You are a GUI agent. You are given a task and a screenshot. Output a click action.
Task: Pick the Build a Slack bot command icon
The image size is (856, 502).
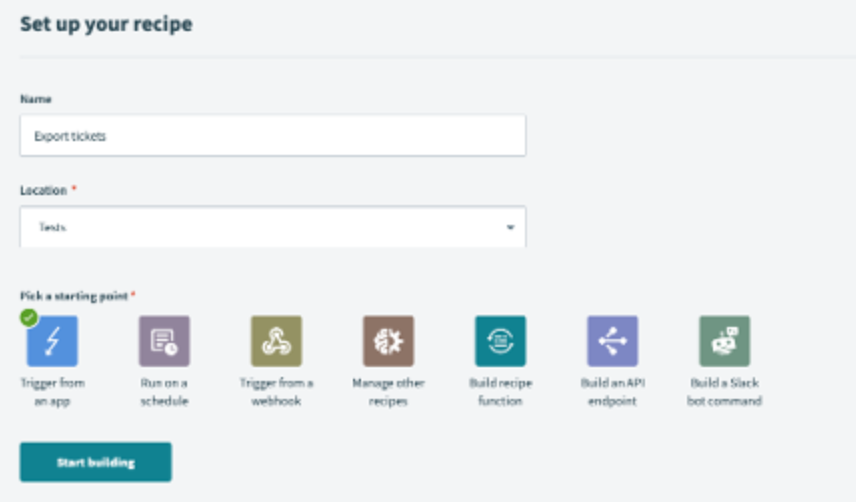724,342
